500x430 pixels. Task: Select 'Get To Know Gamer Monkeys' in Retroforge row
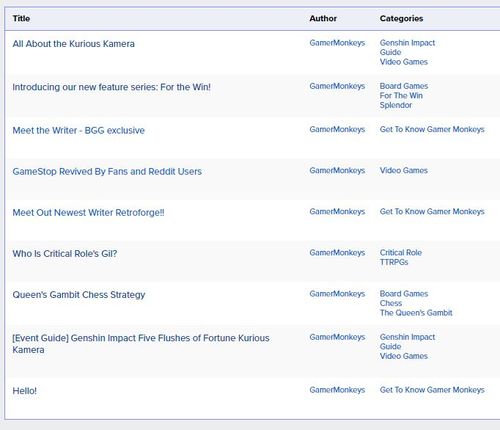(x=432, y=212)
